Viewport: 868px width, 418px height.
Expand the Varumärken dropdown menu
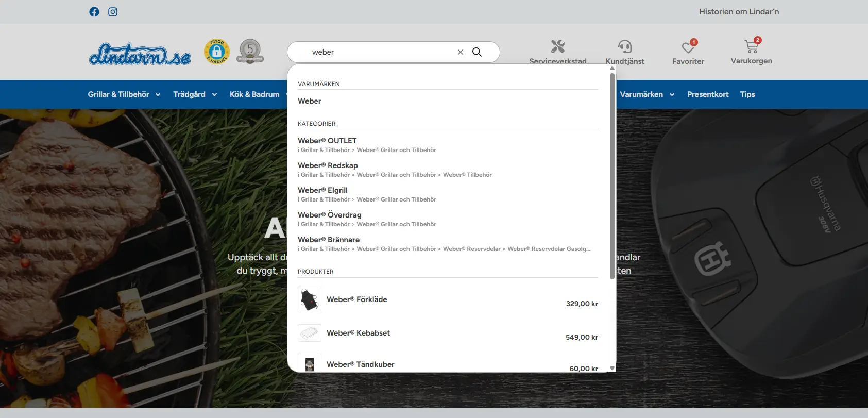(x=647, y=94)
